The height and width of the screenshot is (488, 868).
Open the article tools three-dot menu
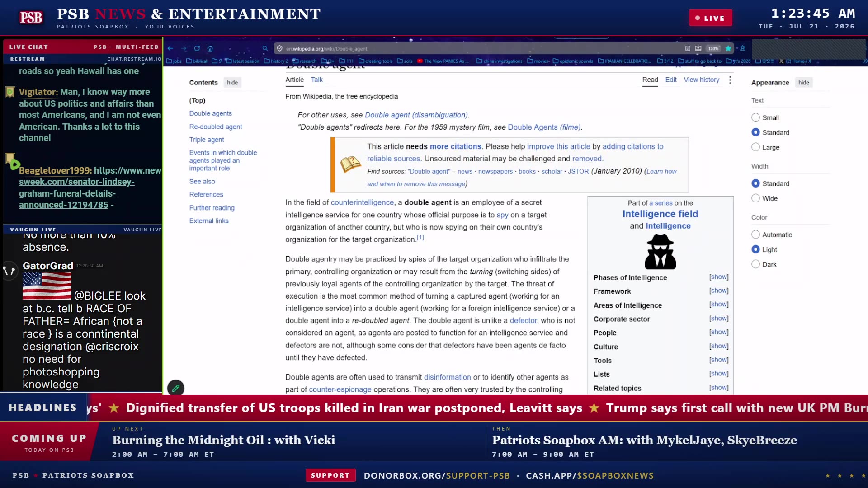(730, 80)
